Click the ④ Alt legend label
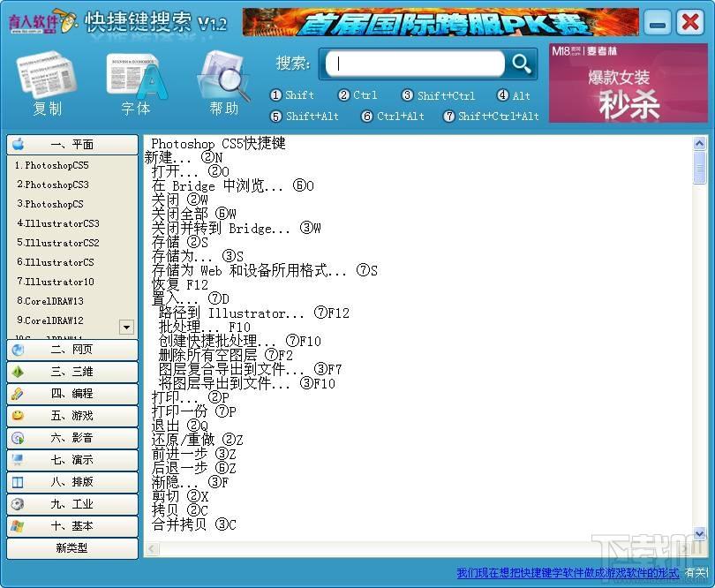The image size is (715, 588). tap(514, 95)
